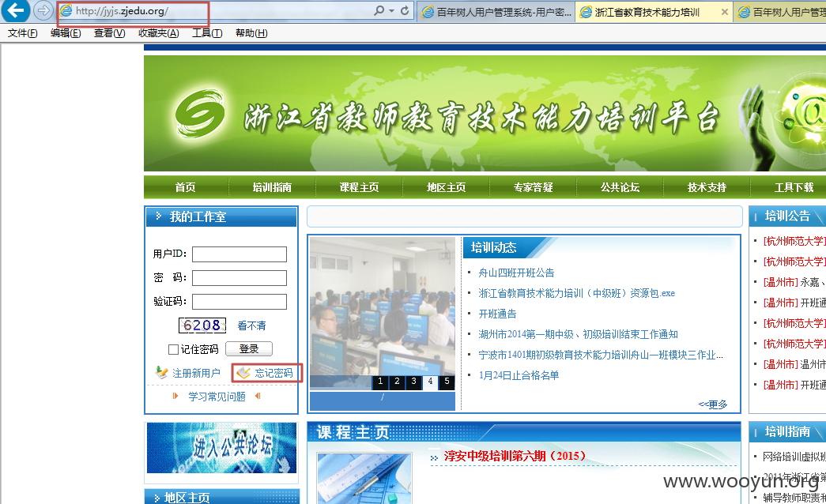
Task: Open address bar dropdown arrow
Action: [391, 10]
